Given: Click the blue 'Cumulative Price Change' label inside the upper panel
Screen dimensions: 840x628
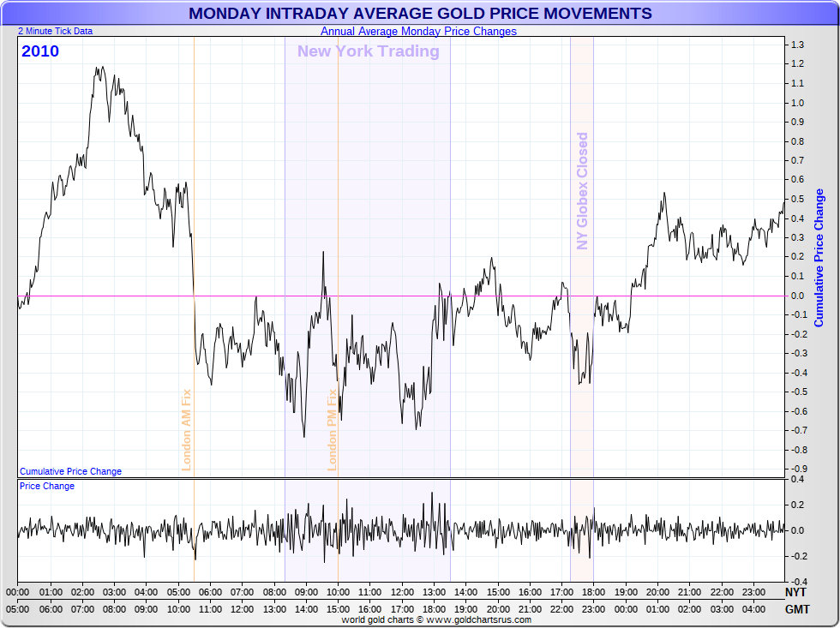Looking at the screenshot, I should click(x=70, y=471).
